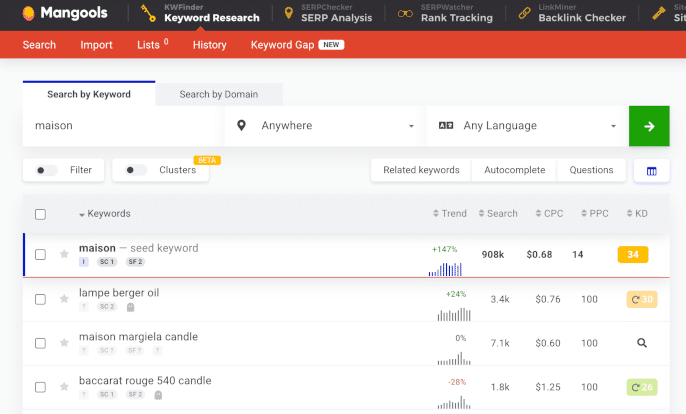This screenshot has width=686, height=414.
Task: Click the SF 2 tag under maison
Action: point(135,262)
